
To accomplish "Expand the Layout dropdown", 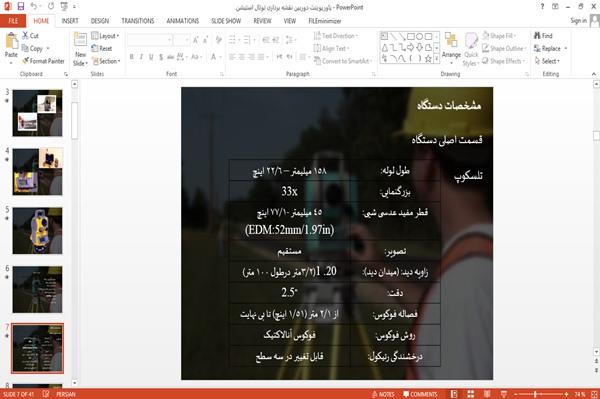I will click(x=105, y=36).
